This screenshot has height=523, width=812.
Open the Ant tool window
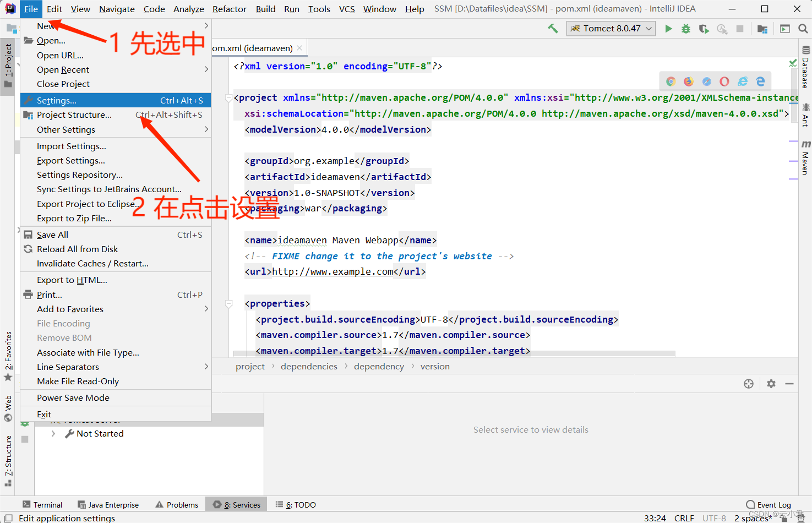coord(805,115)
